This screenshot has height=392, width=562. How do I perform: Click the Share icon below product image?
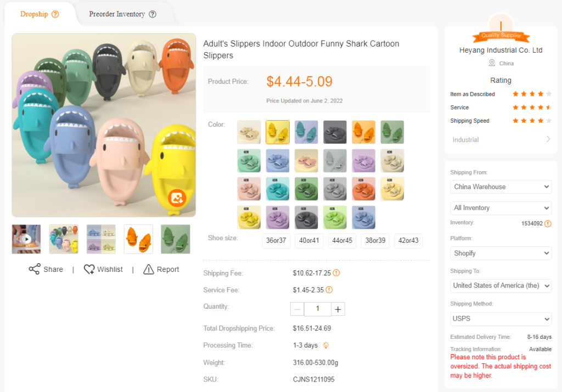click(x=35, y=269)
